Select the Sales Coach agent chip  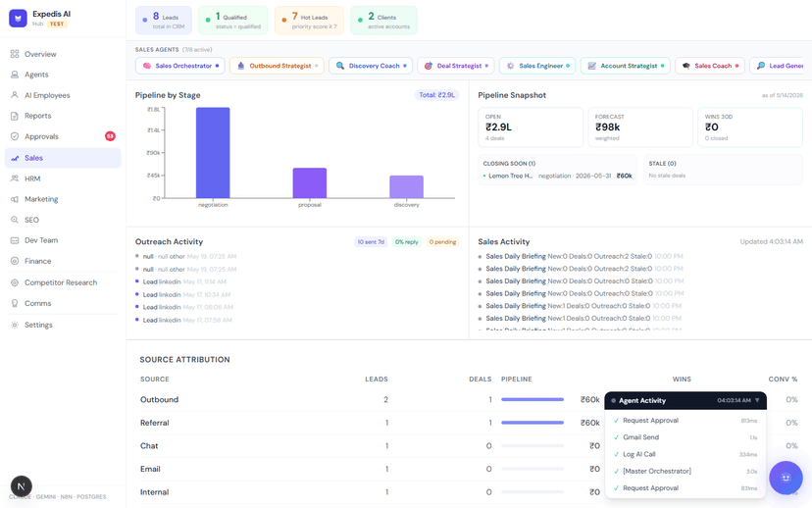pos(709,66)
